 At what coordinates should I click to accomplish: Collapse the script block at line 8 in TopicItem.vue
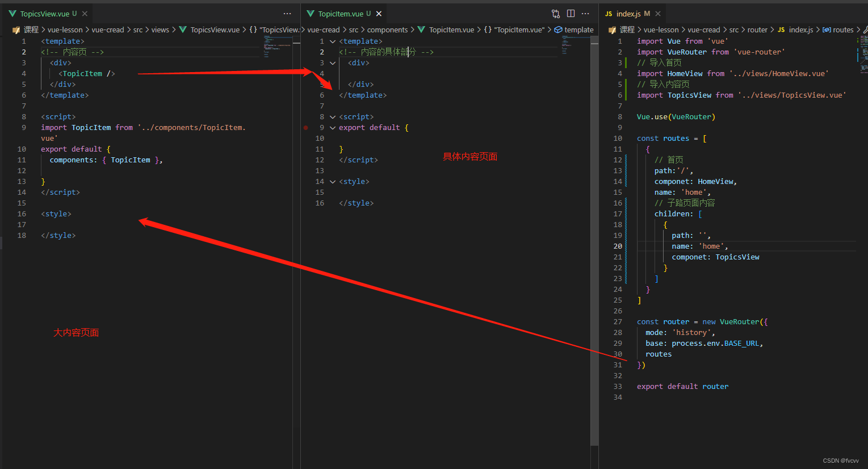(x=333, y=117)
